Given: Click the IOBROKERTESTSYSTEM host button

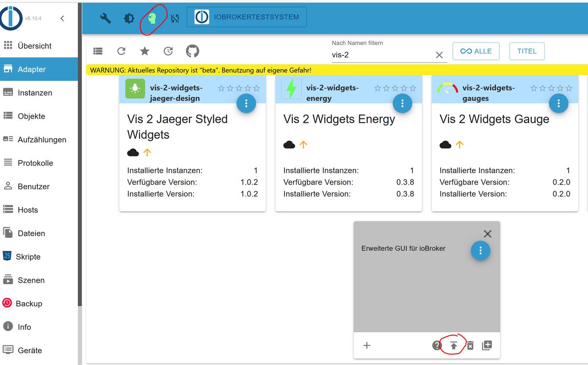Looking at the screenshot, I should click(x=247, y=17).
